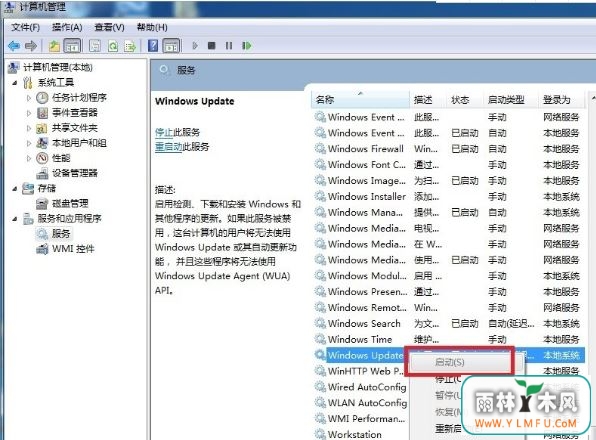Click the Shared Folders (共享文件夹) icon

41,128
